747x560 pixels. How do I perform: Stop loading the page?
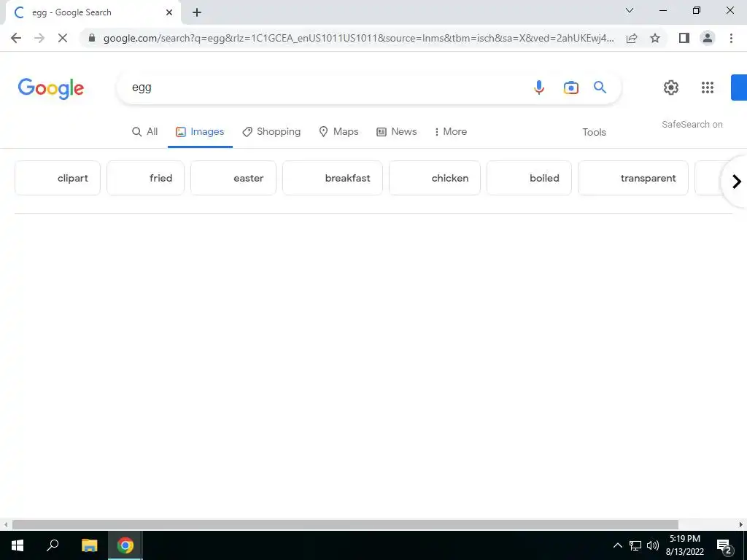(63, 38)
